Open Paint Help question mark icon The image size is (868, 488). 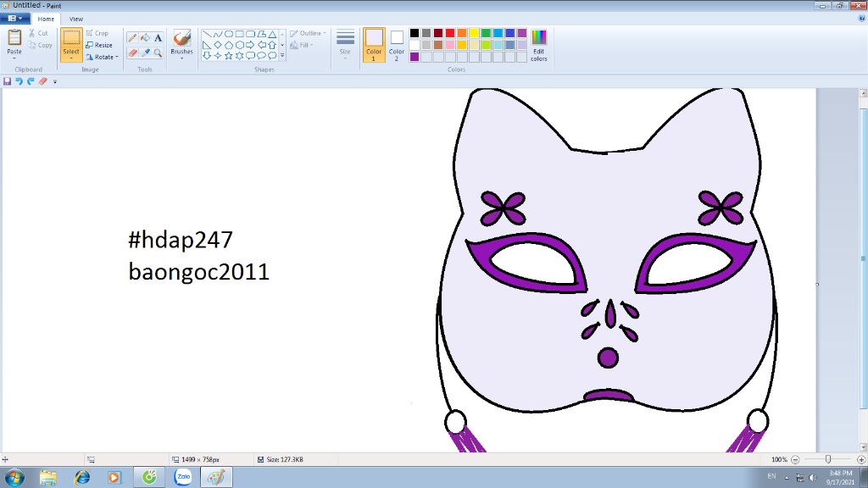click(x=861, y=19)
